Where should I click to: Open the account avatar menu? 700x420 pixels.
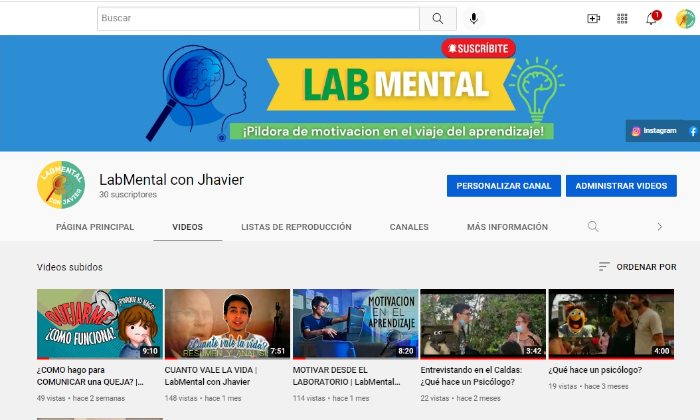(x=685, y=19)
